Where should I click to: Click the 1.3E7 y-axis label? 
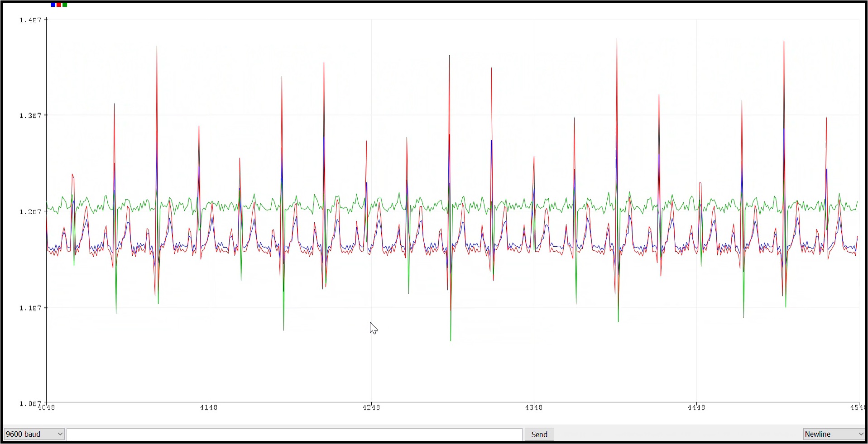30,116
